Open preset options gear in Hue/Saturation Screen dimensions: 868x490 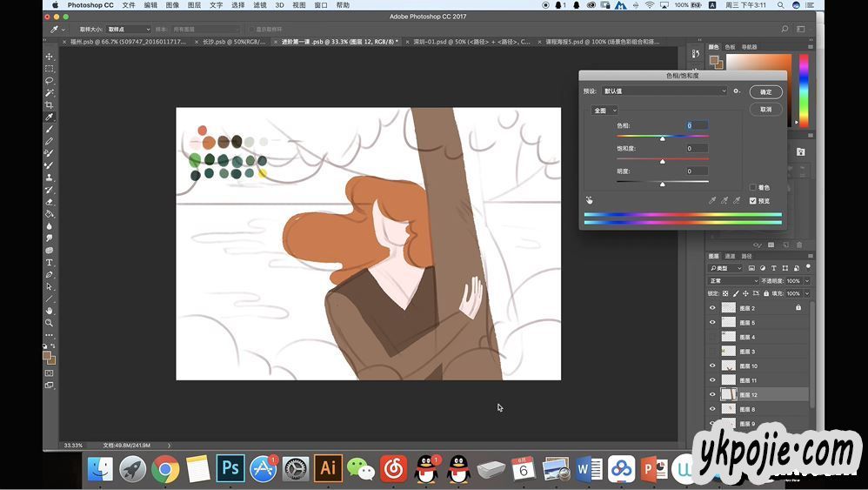click(x=736, y=91)
